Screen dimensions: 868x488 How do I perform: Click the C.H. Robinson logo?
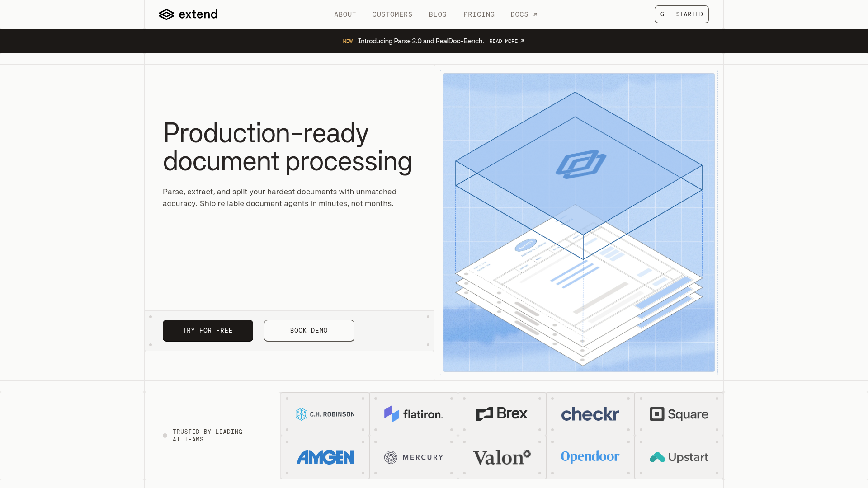325,414
